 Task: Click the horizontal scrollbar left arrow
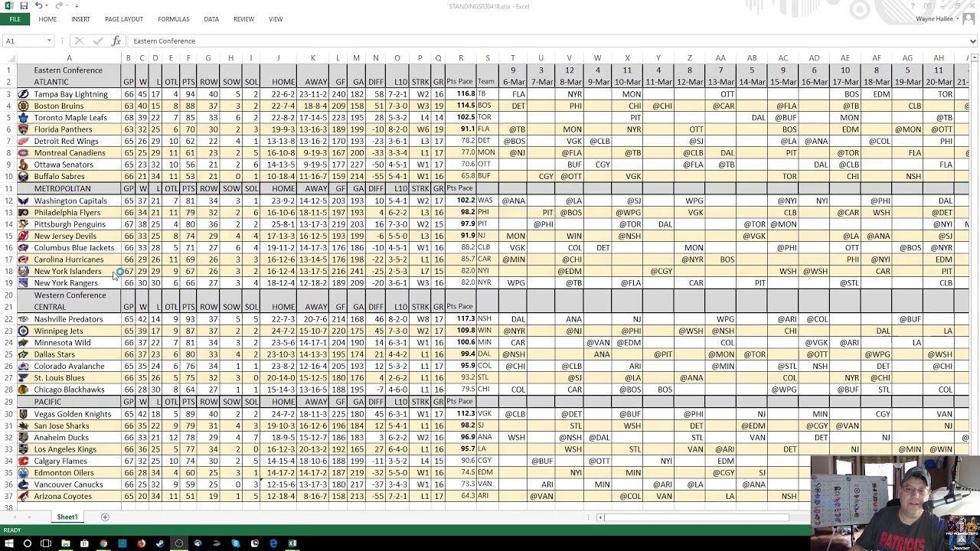600,517
